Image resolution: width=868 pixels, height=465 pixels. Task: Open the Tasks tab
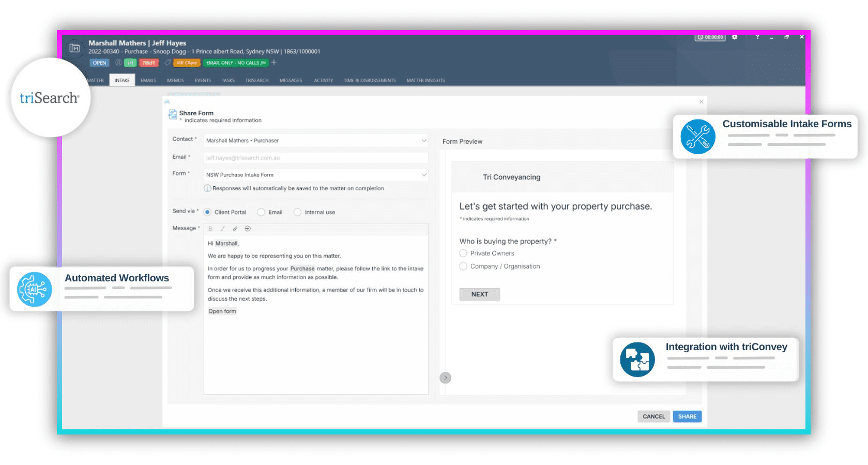click(228, 81)
